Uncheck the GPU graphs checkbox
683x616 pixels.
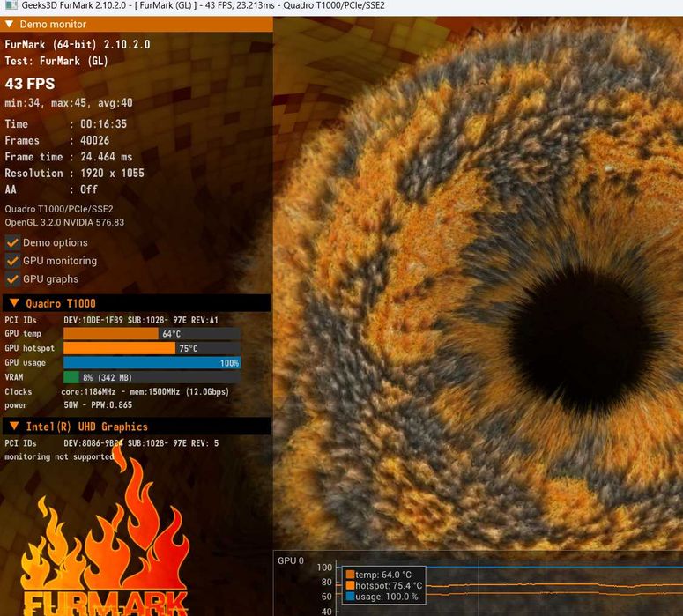pyautogui.click(x=12, y=279)
